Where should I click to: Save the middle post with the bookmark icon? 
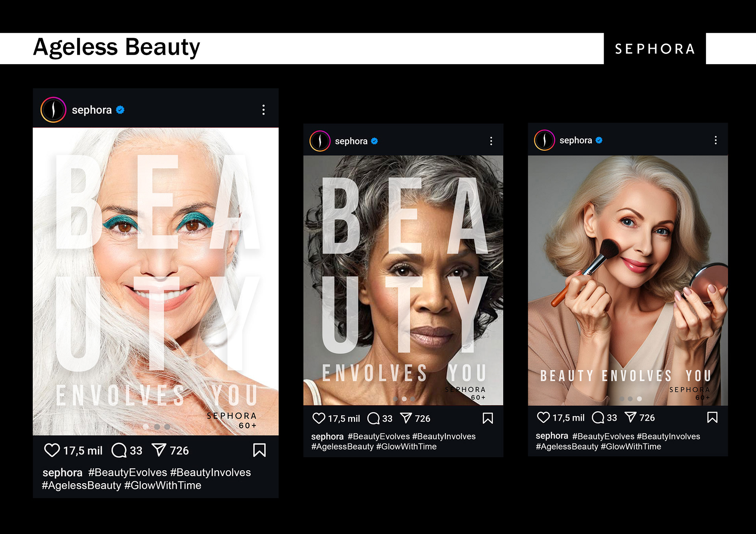pyautogui.click(x=488, y=418)
